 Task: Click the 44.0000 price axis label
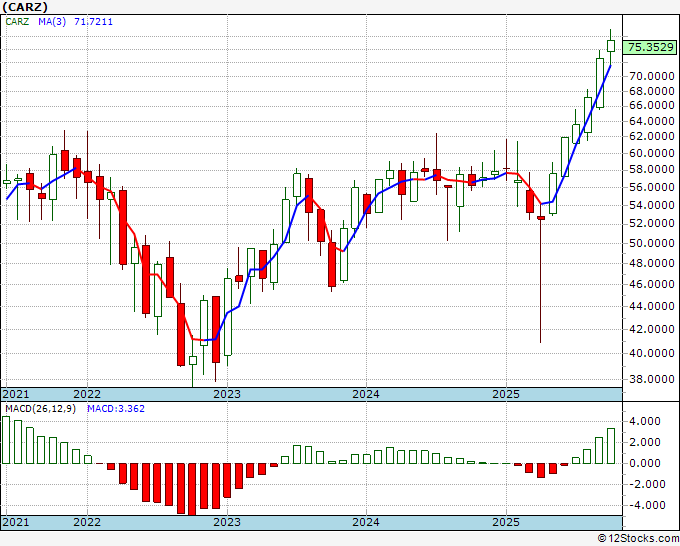pos(651,306)
